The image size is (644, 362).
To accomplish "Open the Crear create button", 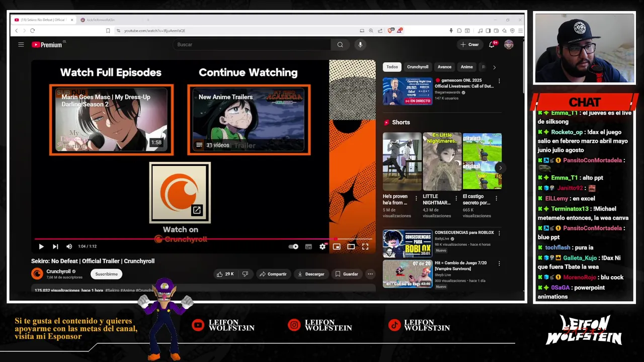I will (x=469, y=45).
